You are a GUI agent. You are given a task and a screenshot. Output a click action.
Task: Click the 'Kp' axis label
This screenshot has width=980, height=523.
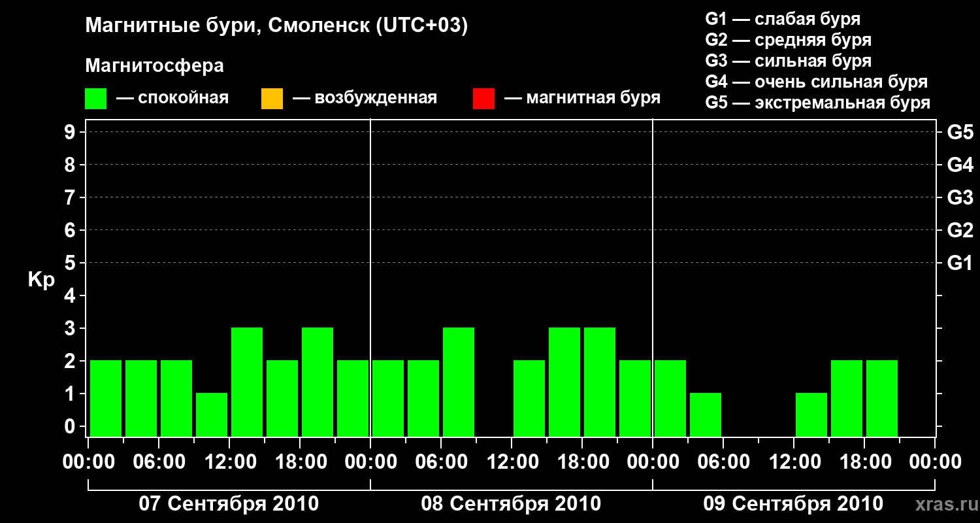[x=41, y=280]
